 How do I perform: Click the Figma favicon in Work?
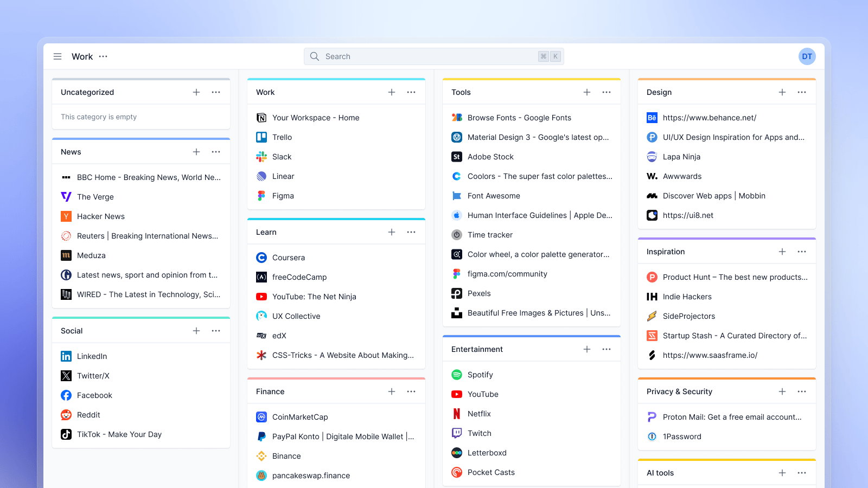[261, 196]
